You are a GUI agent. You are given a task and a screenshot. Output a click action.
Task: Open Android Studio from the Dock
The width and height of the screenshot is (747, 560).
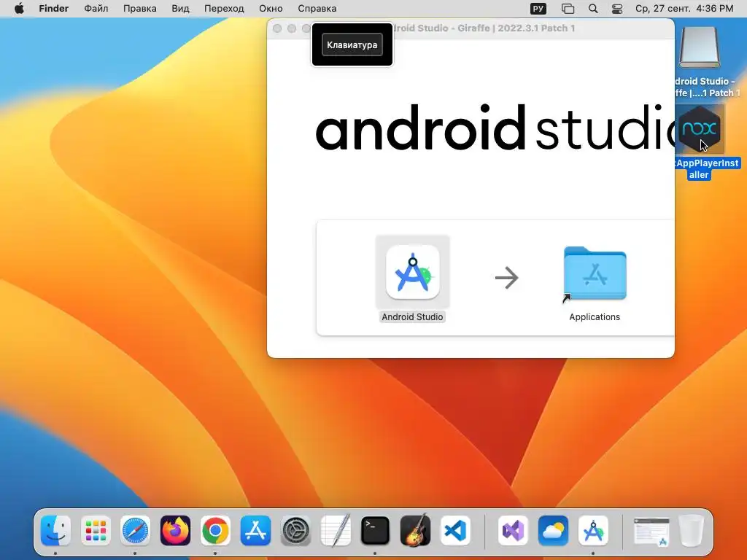(x=593, y=531)
